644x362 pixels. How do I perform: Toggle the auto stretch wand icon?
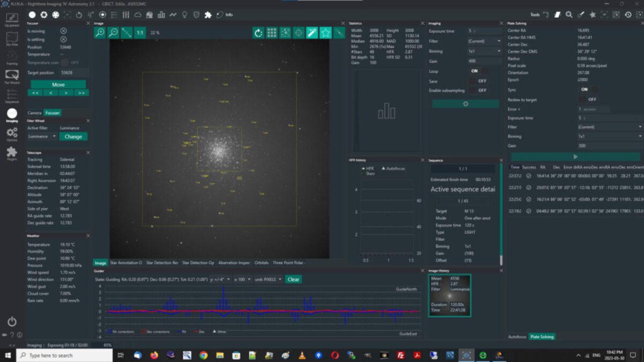coord(312,33)
